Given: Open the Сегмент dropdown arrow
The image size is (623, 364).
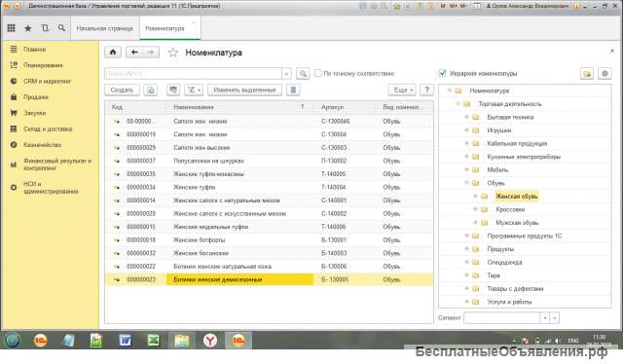Looking at the screenshot, I should point(545,318).
